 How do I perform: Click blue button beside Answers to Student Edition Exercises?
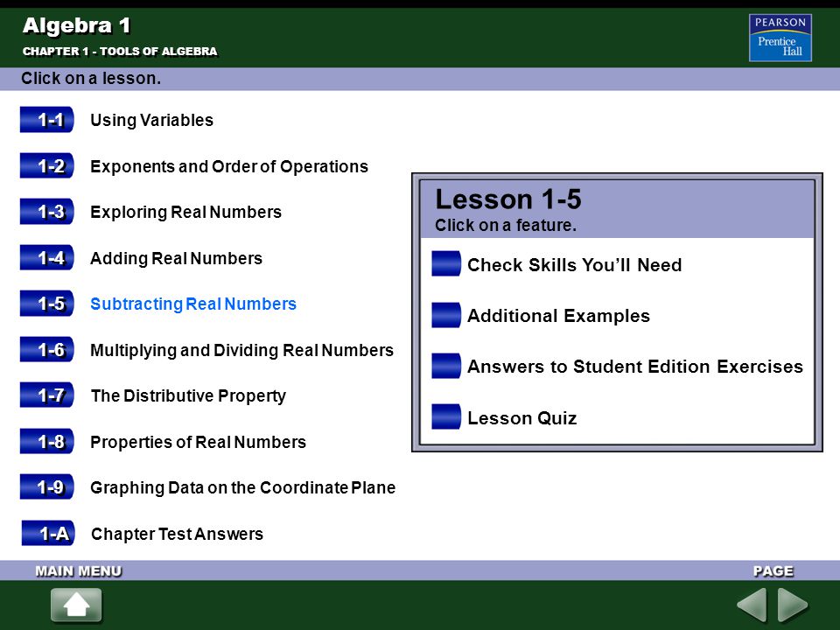coord(446,366)
